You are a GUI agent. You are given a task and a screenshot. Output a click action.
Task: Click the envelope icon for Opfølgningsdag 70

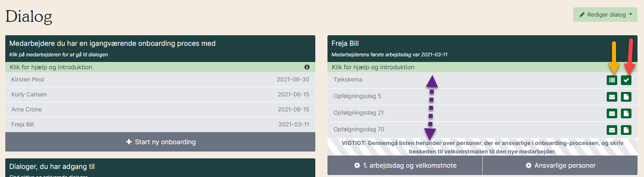(612, 130)
